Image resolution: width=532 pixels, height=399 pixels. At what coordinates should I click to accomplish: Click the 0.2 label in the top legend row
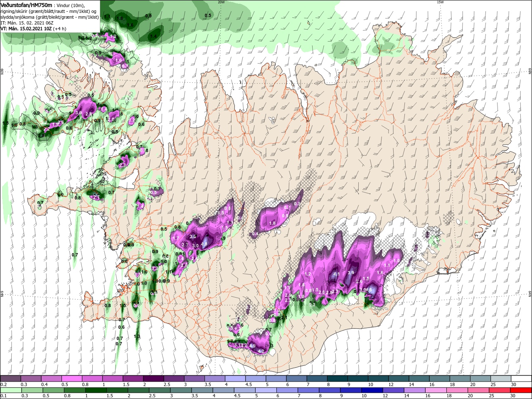(x=3, y=384)
